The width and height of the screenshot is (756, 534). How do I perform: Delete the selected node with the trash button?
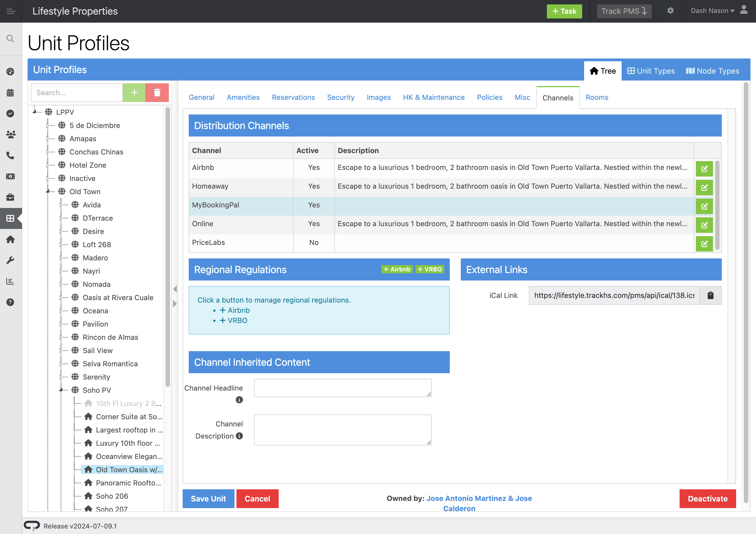[x=157, y=92]
